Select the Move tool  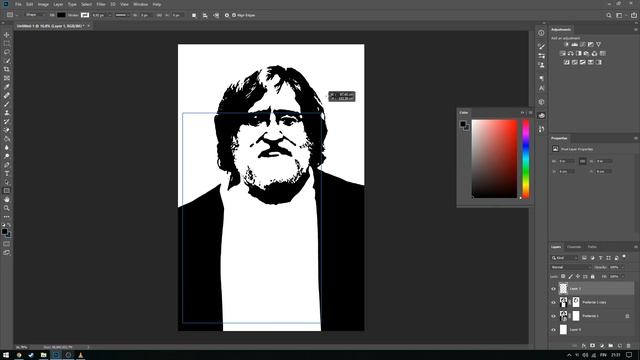(x=7, y=35)
